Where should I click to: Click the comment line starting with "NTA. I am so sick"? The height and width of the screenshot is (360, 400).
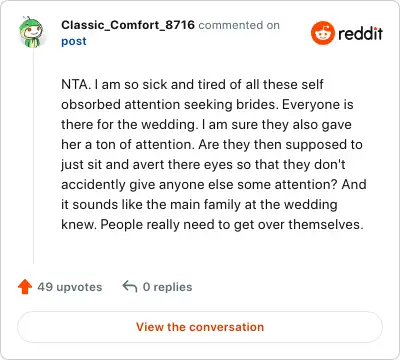point(192,84)
